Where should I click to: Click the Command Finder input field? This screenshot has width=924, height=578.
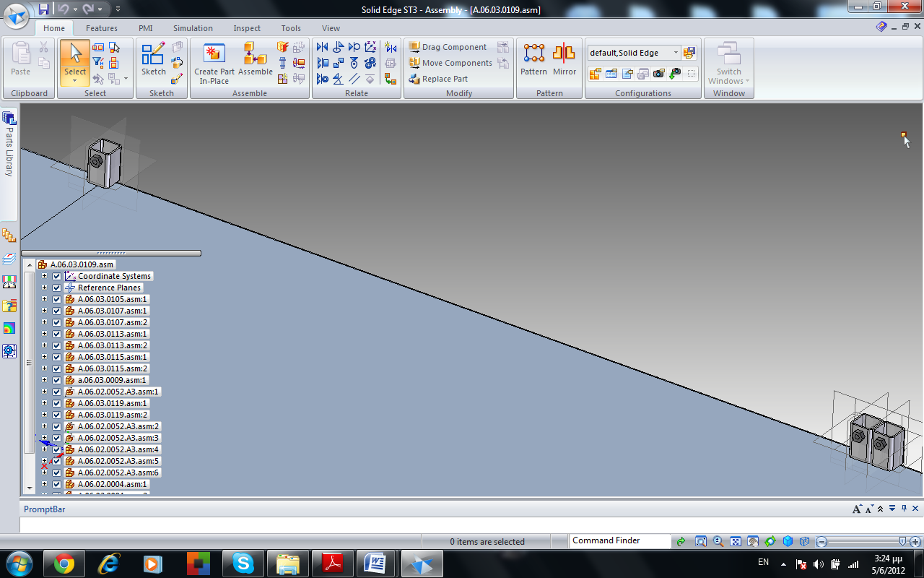point(619,540)
